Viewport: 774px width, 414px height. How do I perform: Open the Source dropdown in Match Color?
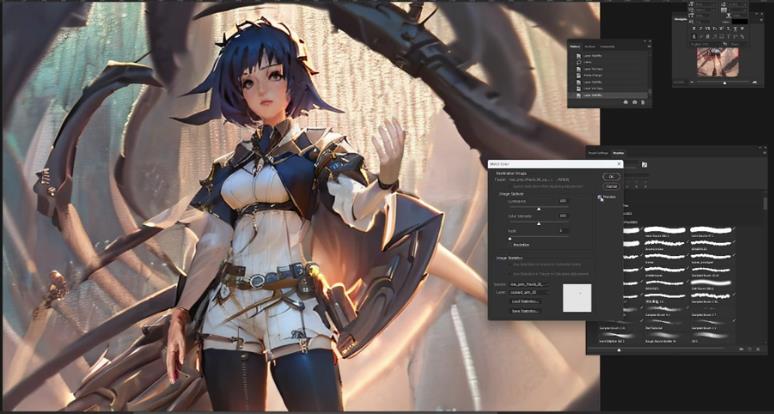pos(529,285)
